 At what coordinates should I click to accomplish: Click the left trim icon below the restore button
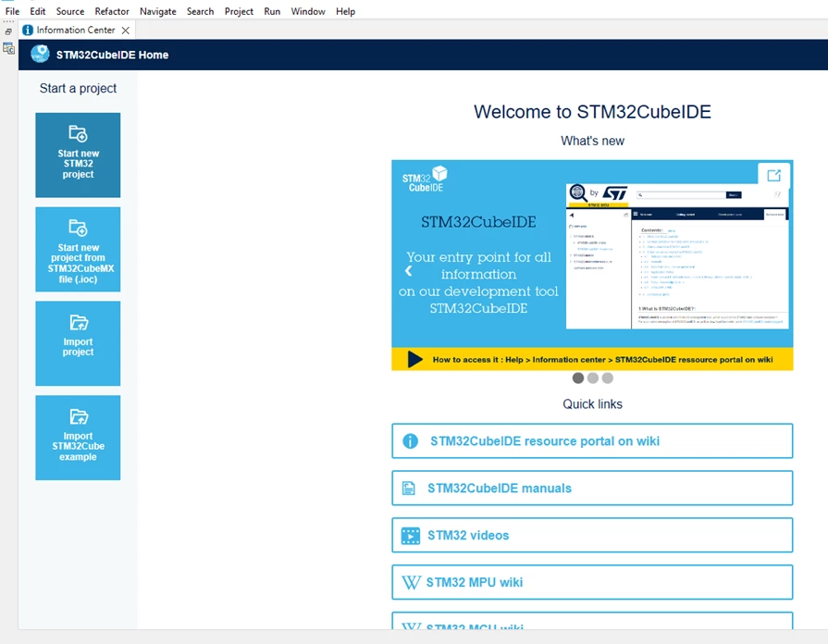click(x=8, y=49)
